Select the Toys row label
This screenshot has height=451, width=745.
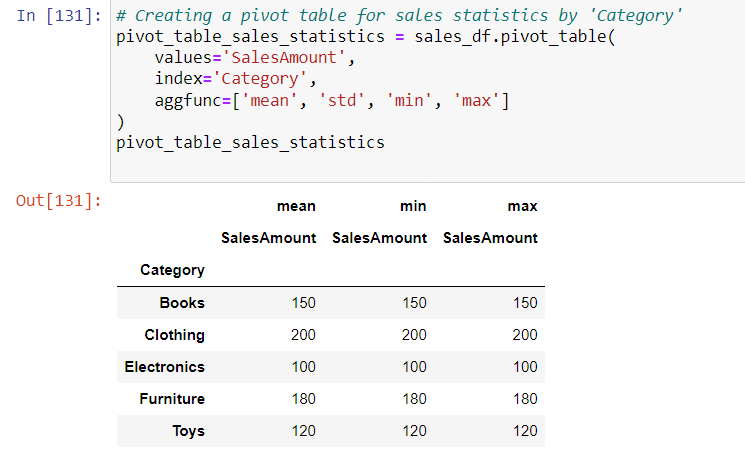[188, 431]
